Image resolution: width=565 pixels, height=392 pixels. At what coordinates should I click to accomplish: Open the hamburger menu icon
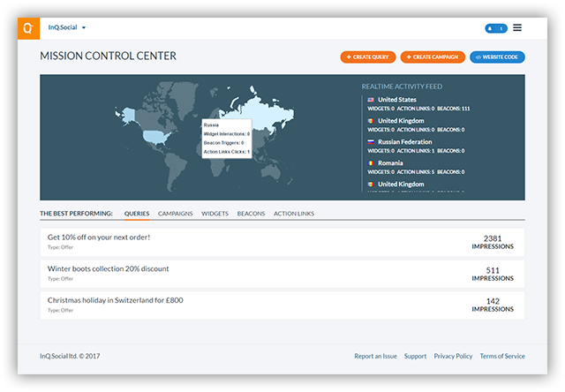517,27
